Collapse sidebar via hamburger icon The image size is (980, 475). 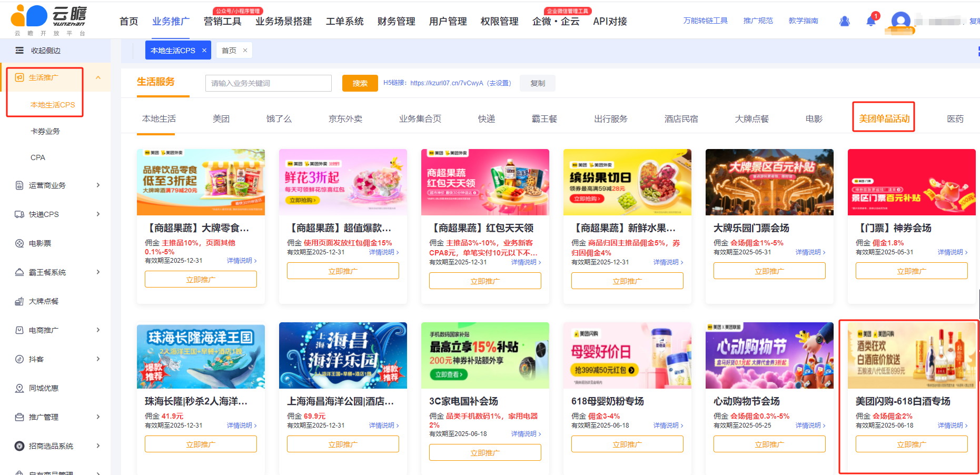pyautogui.click(x=19, y=51)
